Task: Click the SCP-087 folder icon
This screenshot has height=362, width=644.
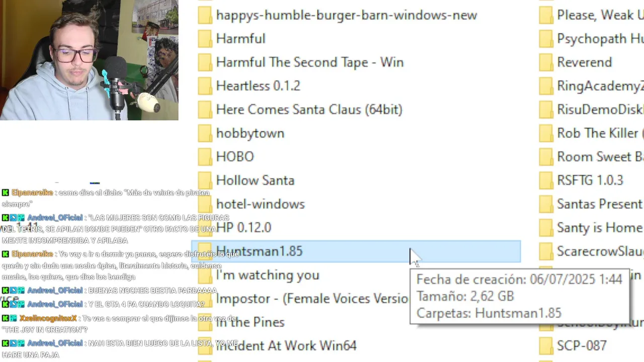Action: click(x=546, y=346)
